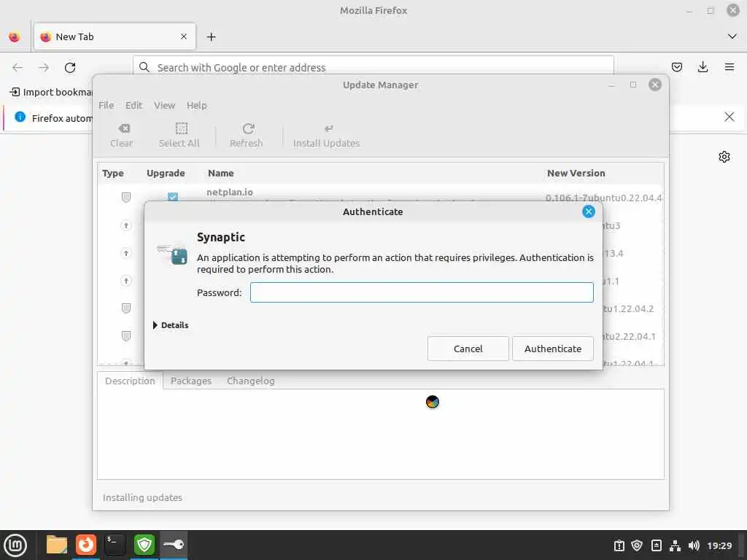Sort by the Name column header
Screen dimensions: 747x560
220,174
